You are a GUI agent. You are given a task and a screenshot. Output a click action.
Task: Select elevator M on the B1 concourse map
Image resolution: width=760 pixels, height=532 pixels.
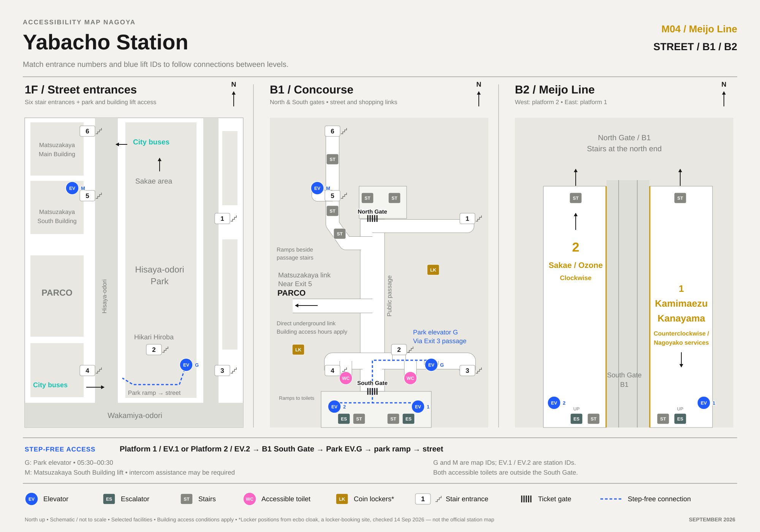(317, 188)
